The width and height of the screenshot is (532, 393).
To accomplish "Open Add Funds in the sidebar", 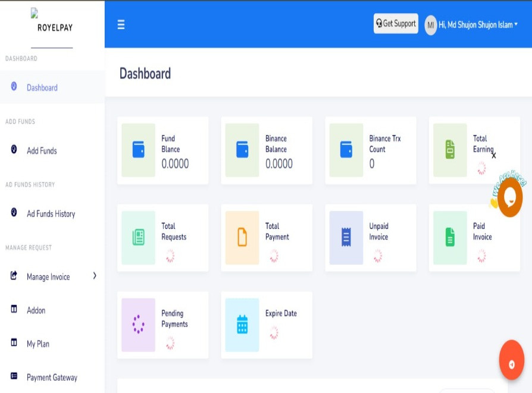I will (x=42, y=151).
